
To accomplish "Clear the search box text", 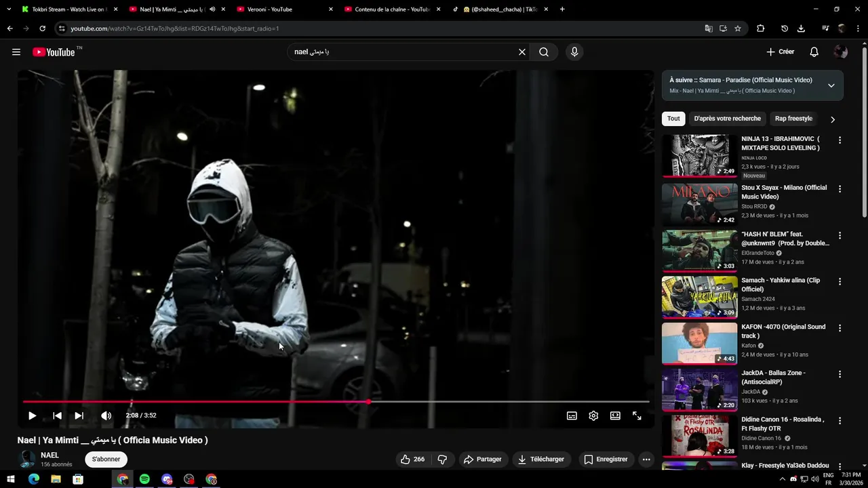I will 522,52.
